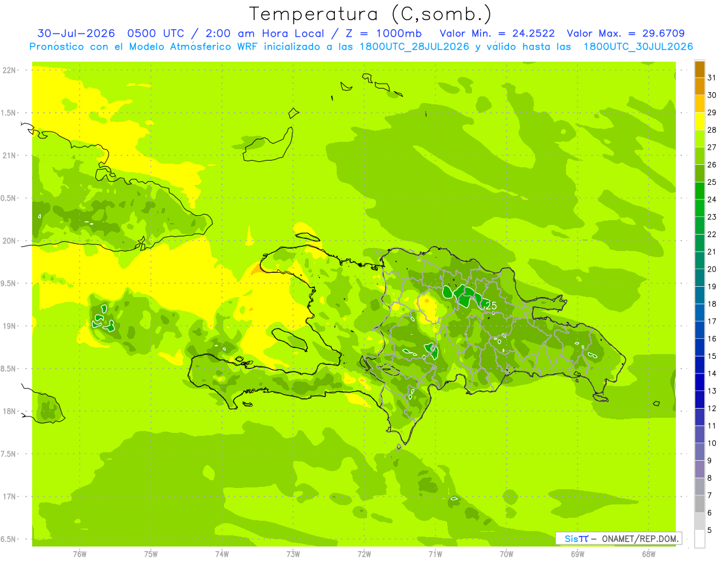The width and height of the screenshot is (728, 562).
Task: Click the yellow-green colorbar segment between 27 and 28
Action: tap(699, 139)
